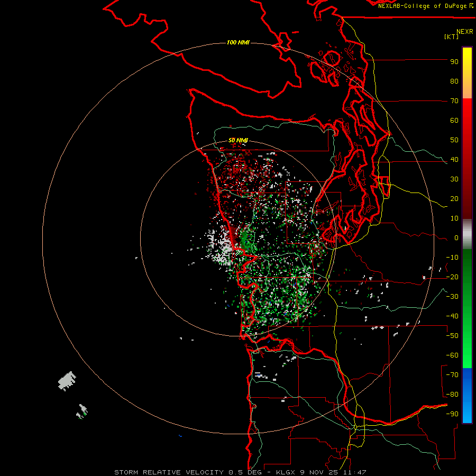Select the 50 value on velocity scale

pyautogui.click(x=454, y=140)
